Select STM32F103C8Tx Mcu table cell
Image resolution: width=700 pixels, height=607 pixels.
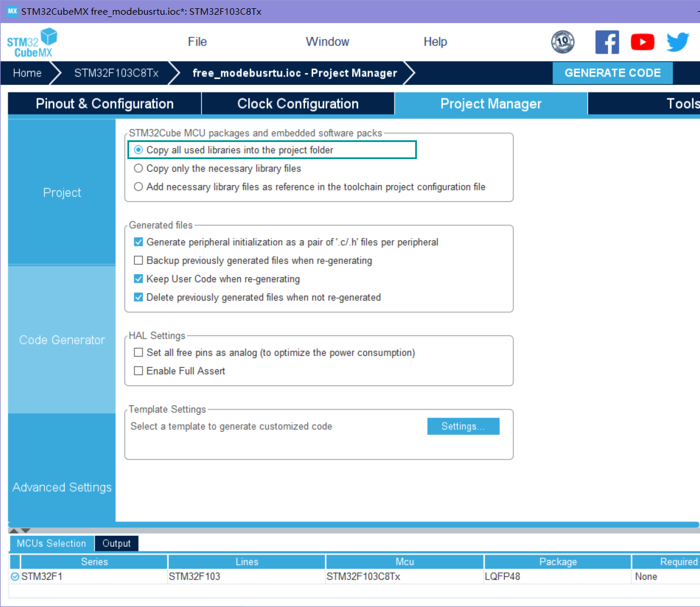pyautogui.click(x=405, y=577)
